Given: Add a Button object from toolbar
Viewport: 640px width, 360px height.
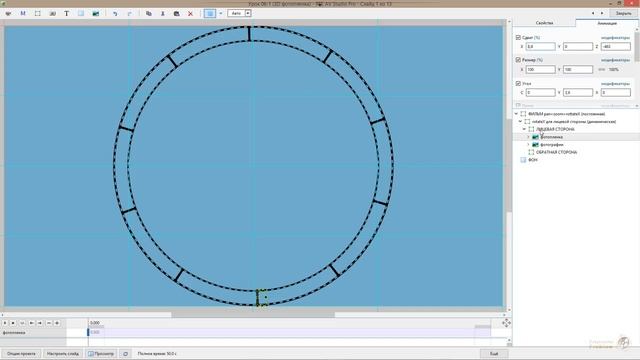Looking at the screenshot, I should [52, 13].
